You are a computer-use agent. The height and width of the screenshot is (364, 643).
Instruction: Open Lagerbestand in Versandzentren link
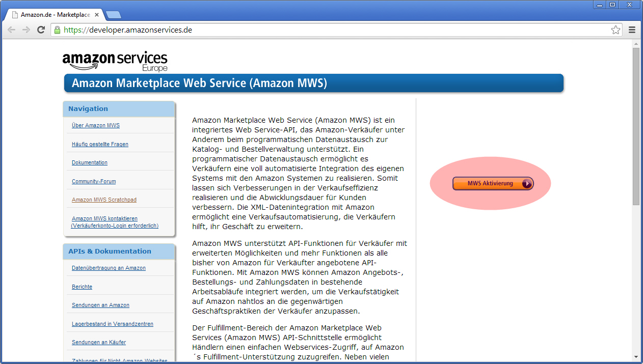(113, 324)
